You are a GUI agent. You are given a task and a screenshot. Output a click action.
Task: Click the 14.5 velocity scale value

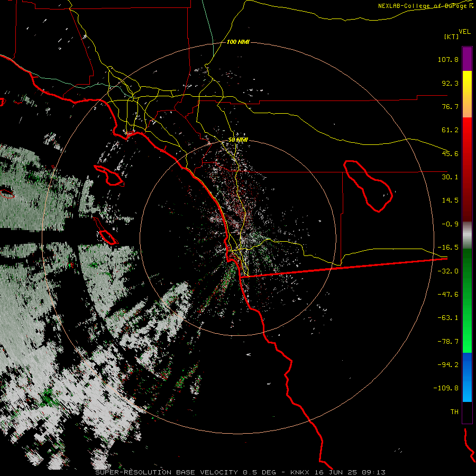(450, 200)
